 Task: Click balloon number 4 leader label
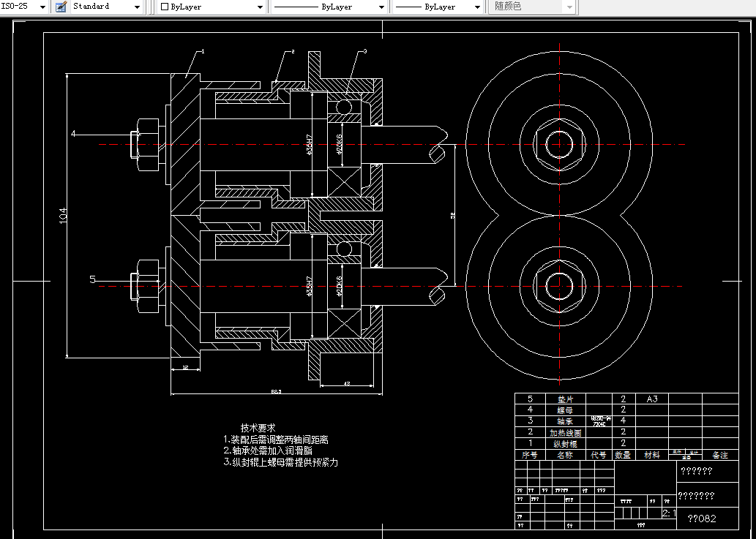pyautogui.click(x=73, y=133)
